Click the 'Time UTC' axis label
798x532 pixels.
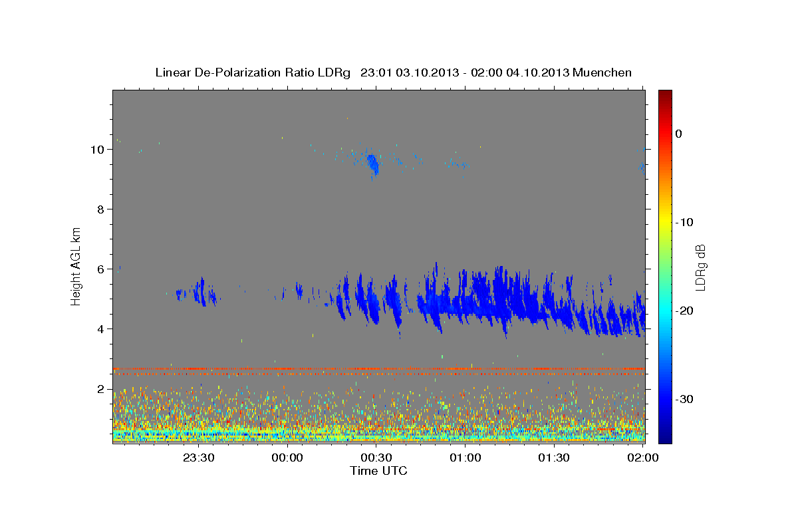pyautogui.click(x=378, y=471)
